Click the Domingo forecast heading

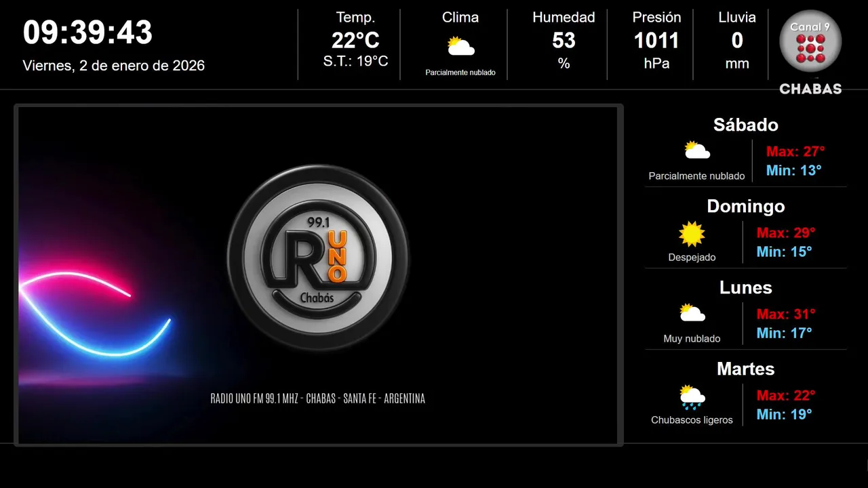[x=745, y=206]
